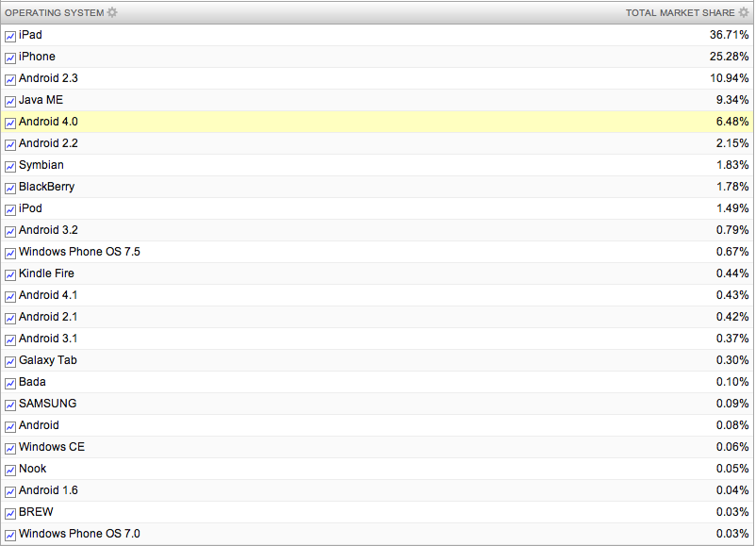Click chart icon next to Android 2.1
This screenshot has height=546, width=756.
click(10, 319)
